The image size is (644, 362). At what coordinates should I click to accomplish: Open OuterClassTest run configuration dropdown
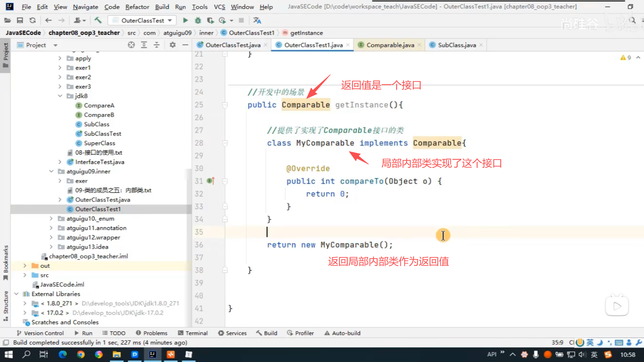[x=143, y=20]
